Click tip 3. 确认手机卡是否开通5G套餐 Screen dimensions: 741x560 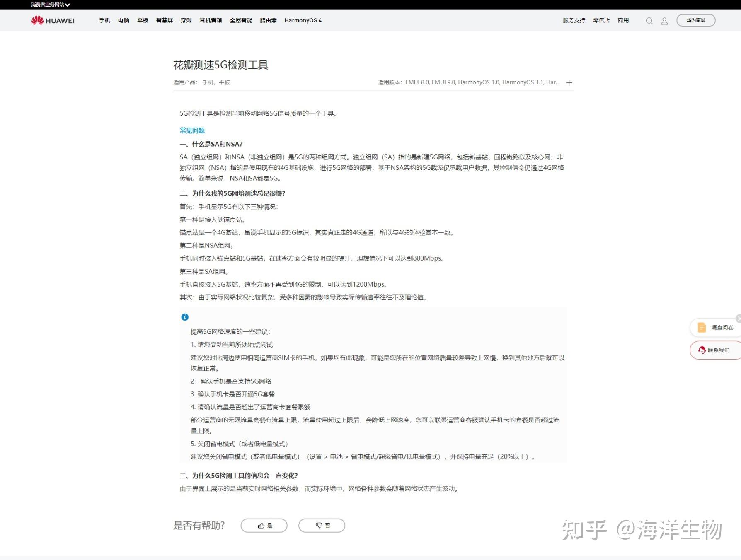coord(232,394)
